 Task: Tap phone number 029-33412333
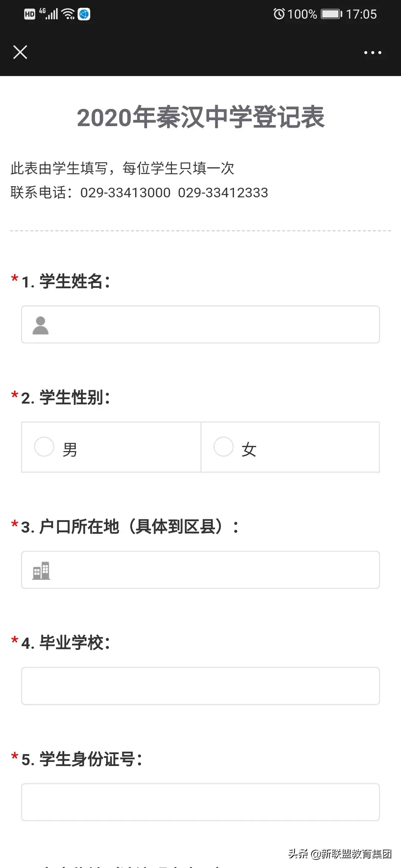coord(223,193)
